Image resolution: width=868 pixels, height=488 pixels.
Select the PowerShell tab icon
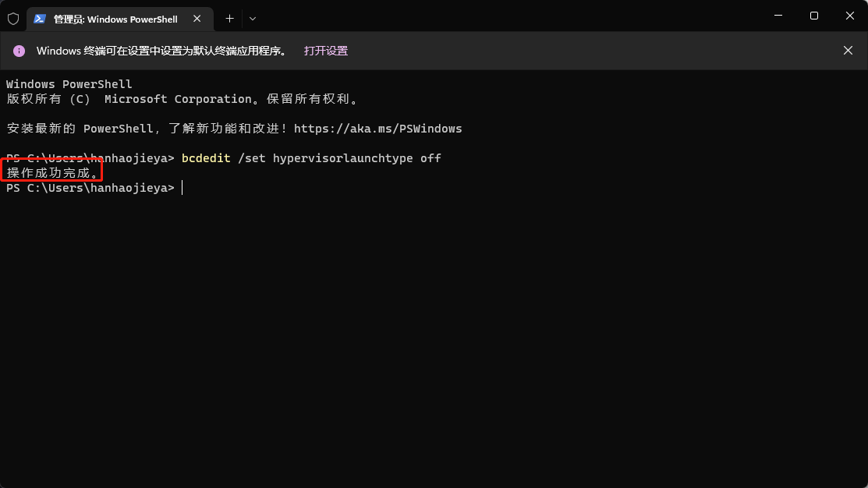click(x=39, y=19)
